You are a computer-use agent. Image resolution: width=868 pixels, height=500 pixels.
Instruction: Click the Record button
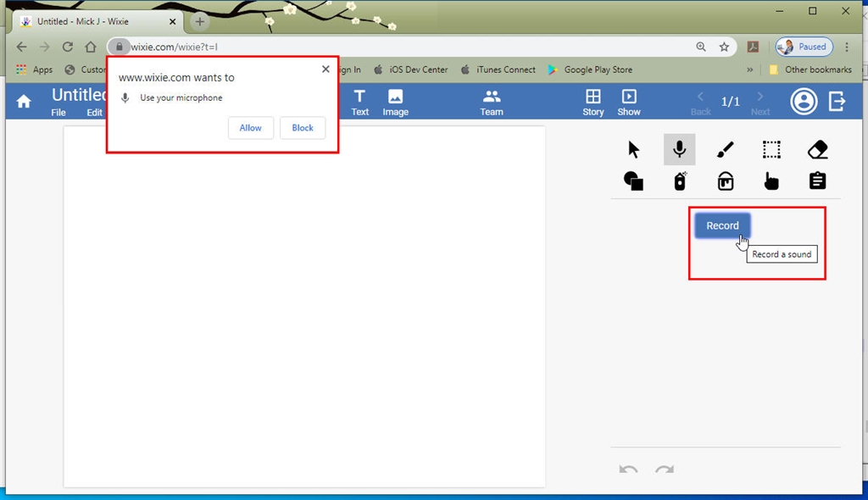(722, 225)
